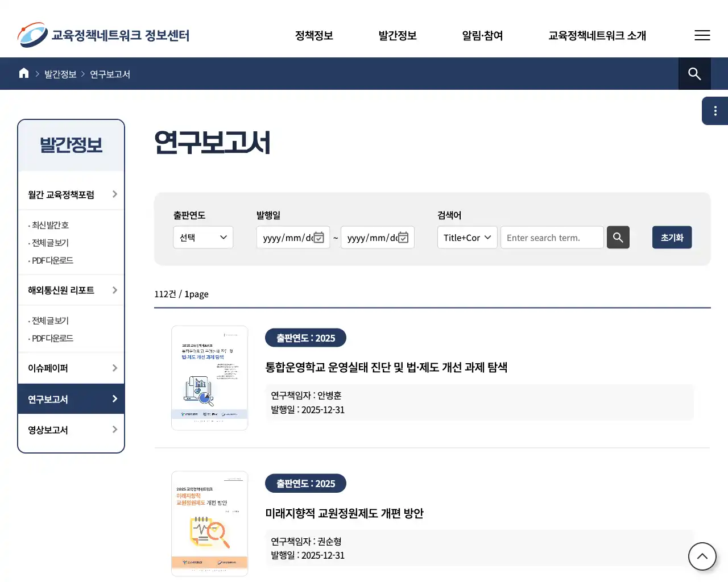Click the search term input field
Screen dimensions: 728x582
[x=551, y=238]
